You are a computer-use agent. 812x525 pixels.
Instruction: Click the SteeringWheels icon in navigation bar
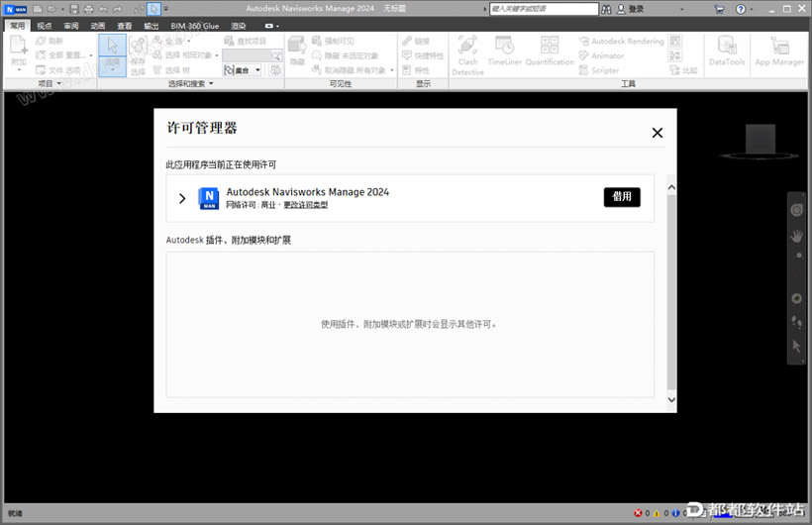click(796, 210)
